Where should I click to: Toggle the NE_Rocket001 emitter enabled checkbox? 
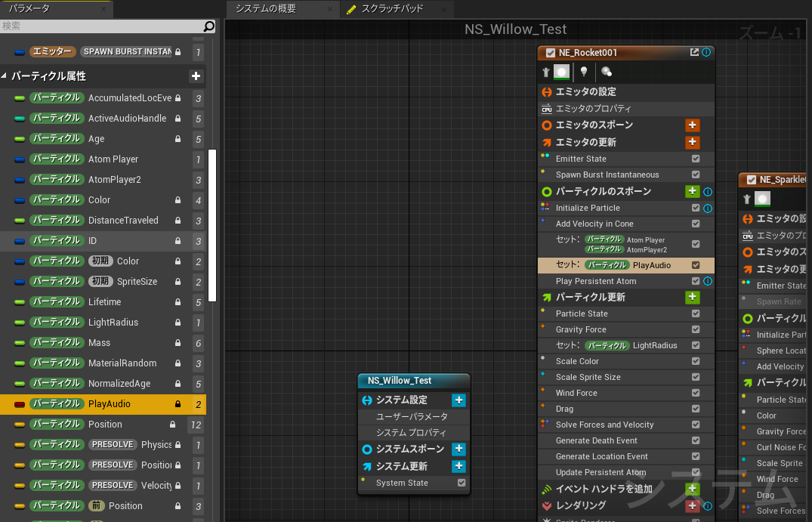click(x=550, y=53)
